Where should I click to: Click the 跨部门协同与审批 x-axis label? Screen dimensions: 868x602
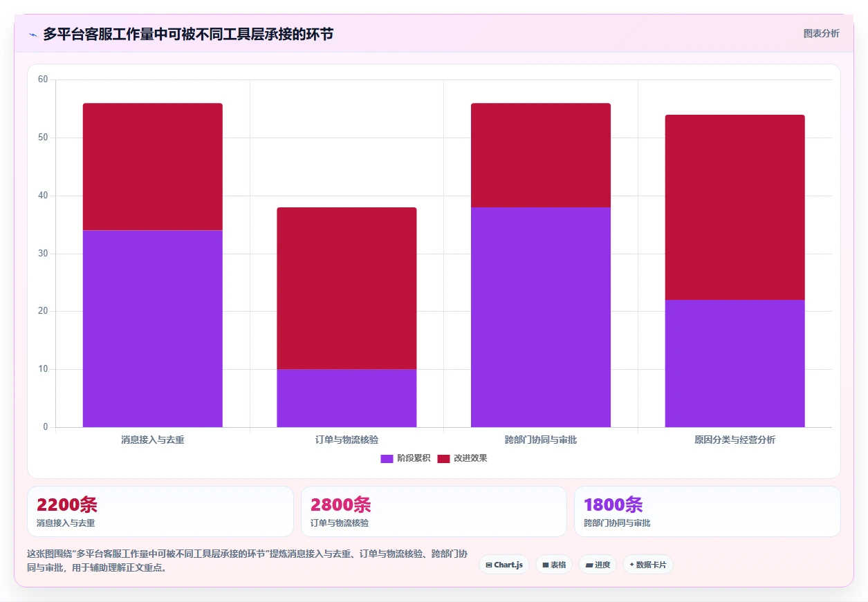coord(541,440)
